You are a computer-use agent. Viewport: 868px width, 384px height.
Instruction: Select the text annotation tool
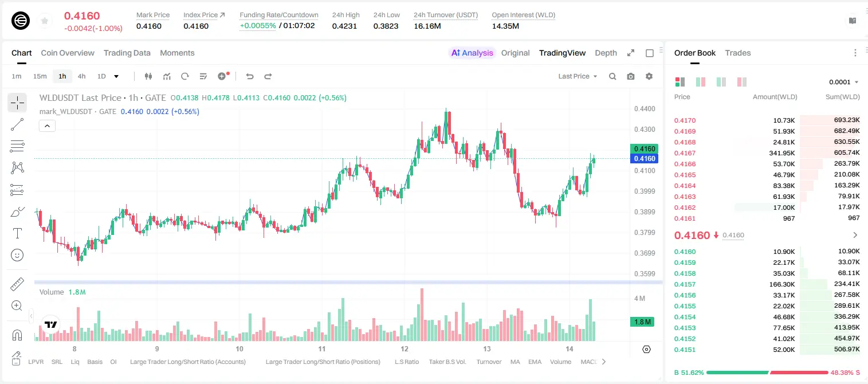coord(17,233)
